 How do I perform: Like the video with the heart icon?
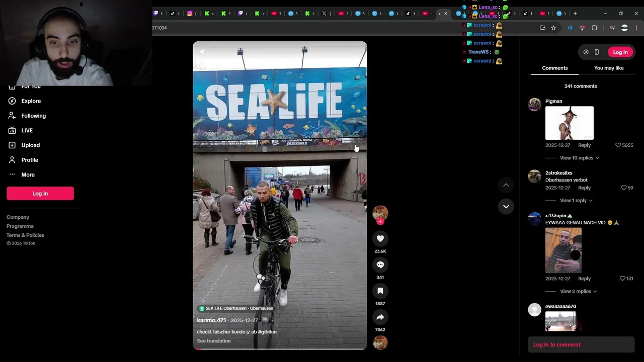[x=380, y=239]
